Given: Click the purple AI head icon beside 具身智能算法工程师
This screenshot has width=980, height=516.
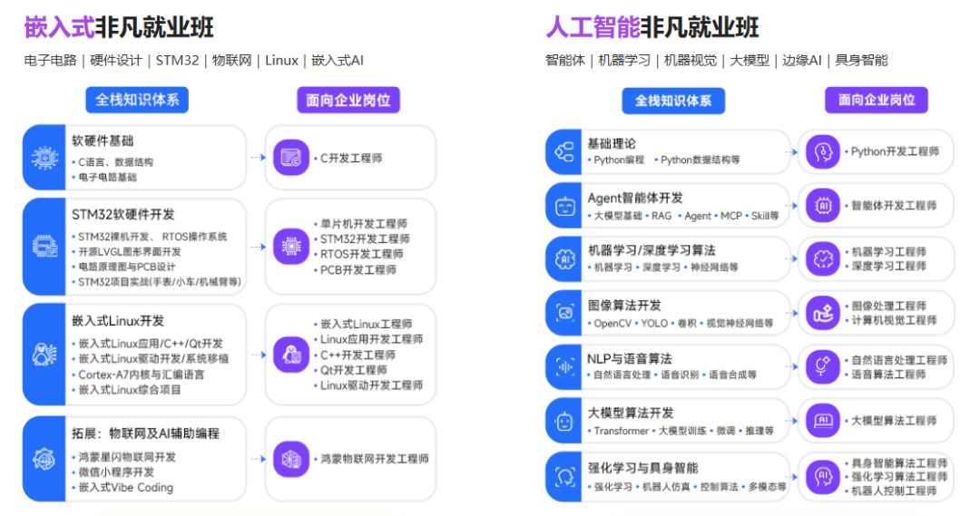Looking at the screenshot, I should (822, 477).
